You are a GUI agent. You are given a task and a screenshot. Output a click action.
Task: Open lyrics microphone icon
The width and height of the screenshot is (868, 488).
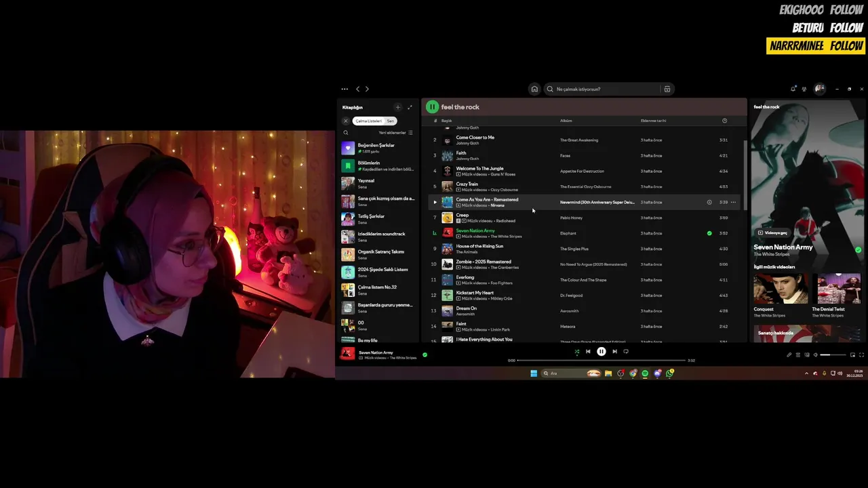789,354
